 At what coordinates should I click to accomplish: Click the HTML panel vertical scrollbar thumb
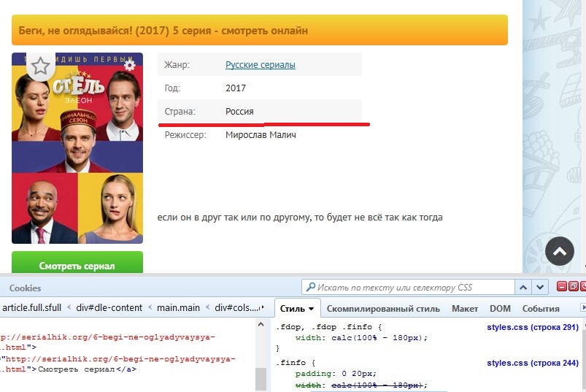point(261,379)
